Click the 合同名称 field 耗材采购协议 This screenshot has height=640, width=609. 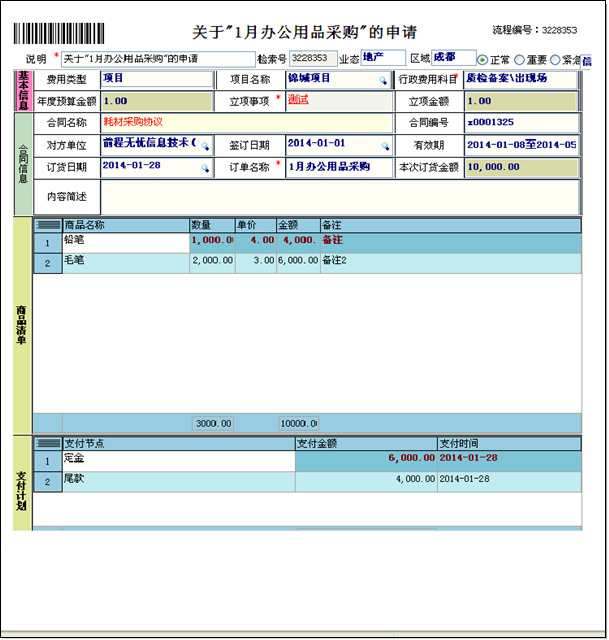pyautogui.click(x=247, y=123)
